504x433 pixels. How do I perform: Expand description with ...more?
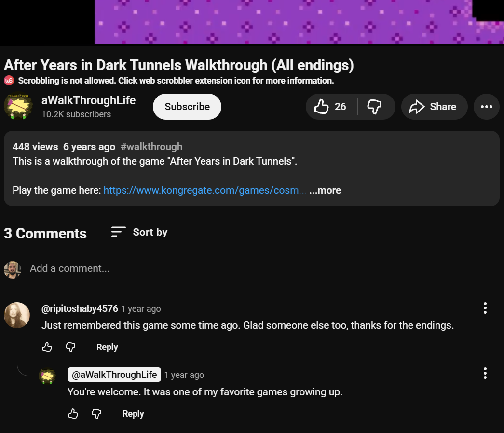pyautogui.click(x=325, y=190)
